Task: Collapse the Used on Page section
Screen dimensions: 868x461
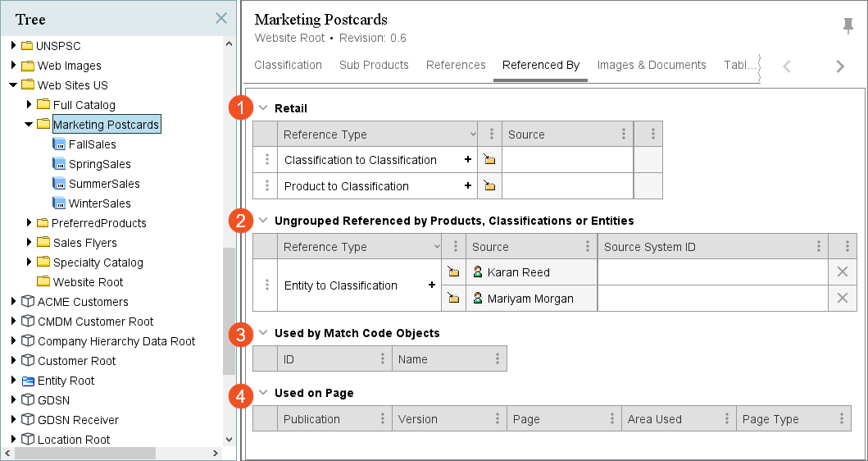Action: tap(263, 393)
